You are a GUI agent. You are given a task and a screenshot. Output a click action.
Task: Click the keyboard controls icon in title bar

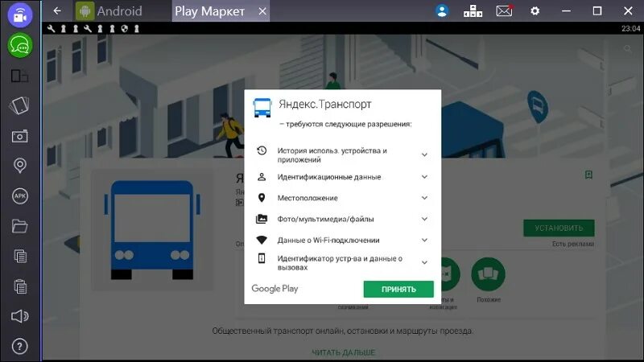tap(473, 11)
